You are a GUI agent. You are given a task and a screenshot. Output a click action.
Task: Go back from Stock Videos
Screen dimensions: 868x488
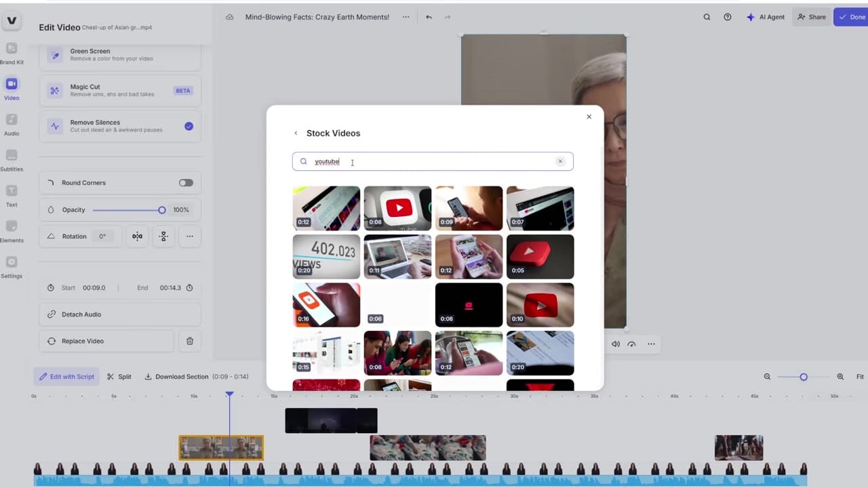coord(296,134)
